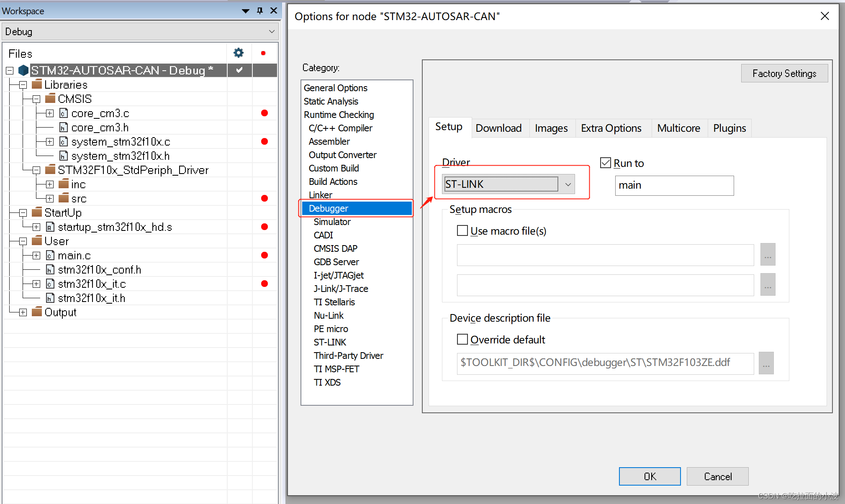The height and width of the screenshot is (504, 845).
Task: Select Linker in Category list
Action: coord(320,195)
